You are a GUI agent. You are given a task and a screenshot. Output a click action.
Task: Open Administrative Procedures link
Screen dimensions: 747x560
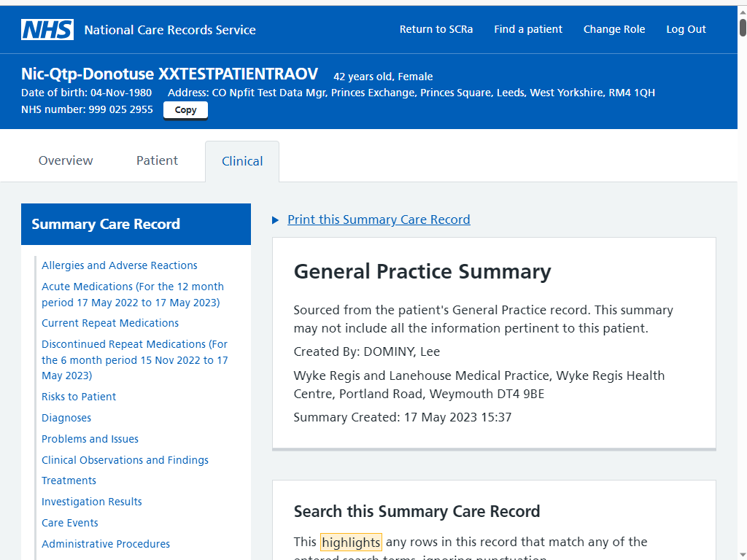click(106, 544)
